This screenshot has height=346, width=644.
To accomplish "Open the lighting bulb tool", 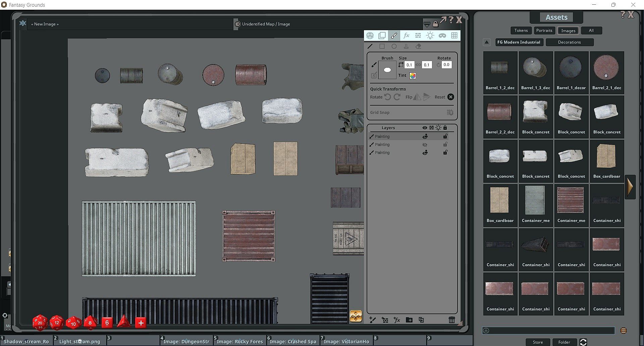I will pos(430,36).
